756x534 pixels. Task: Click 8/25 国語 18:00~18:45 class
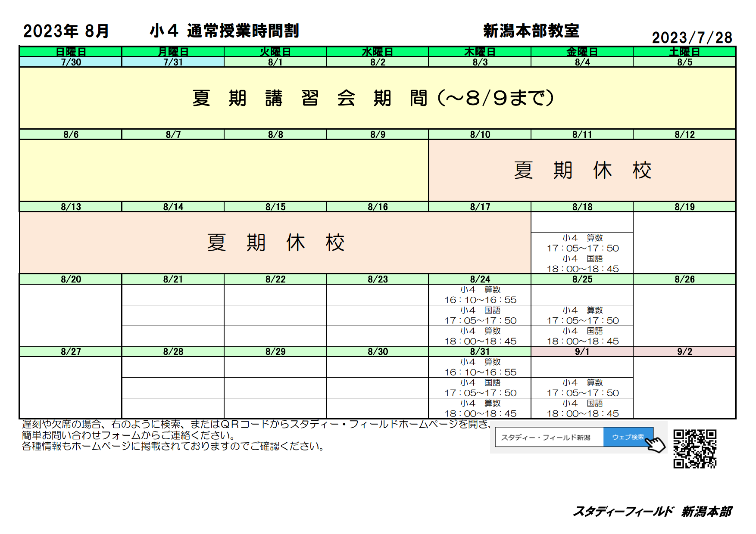582,336
